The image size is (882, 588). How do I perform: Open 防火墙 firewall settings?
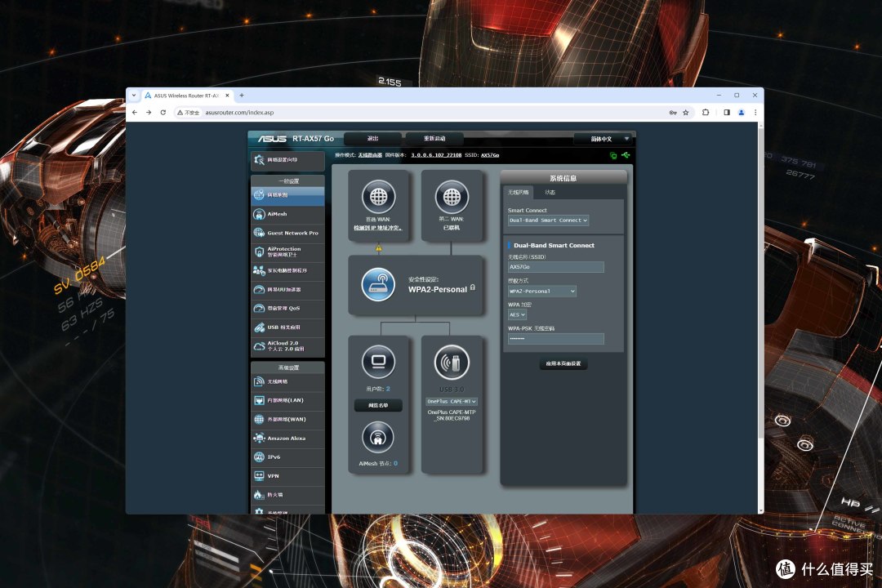[287, 495]
